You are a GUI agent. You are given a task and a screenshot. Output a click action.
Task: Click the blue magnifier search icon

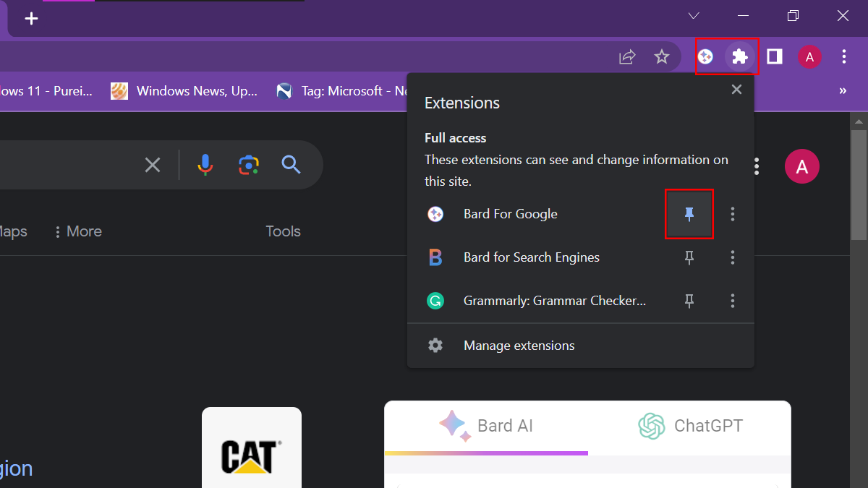pyautogui.click(x=291, y=165)
